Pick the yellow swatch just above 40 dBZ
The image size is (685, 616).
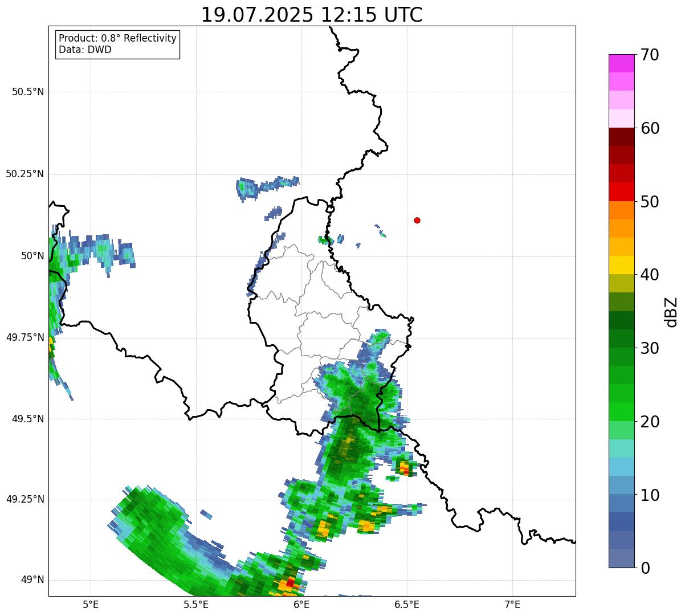tap(622, 265)
